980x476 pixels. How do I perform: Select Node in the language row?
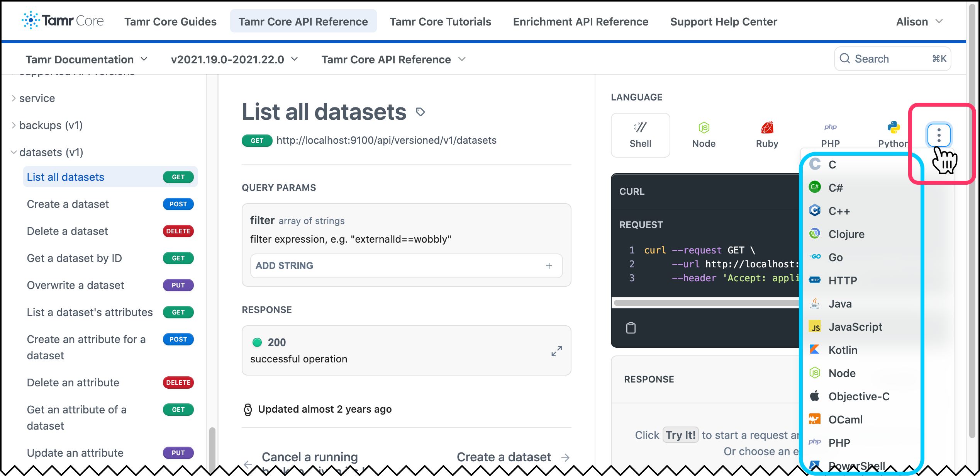[x=704, y=135]
